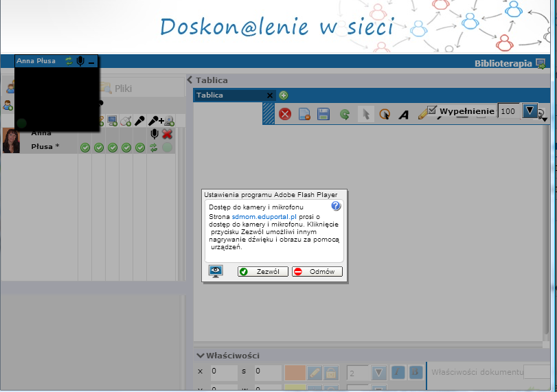Select the Tablica tab
Image resolution: width=557 pixels, height=392 pixels.
coord(229,95)
